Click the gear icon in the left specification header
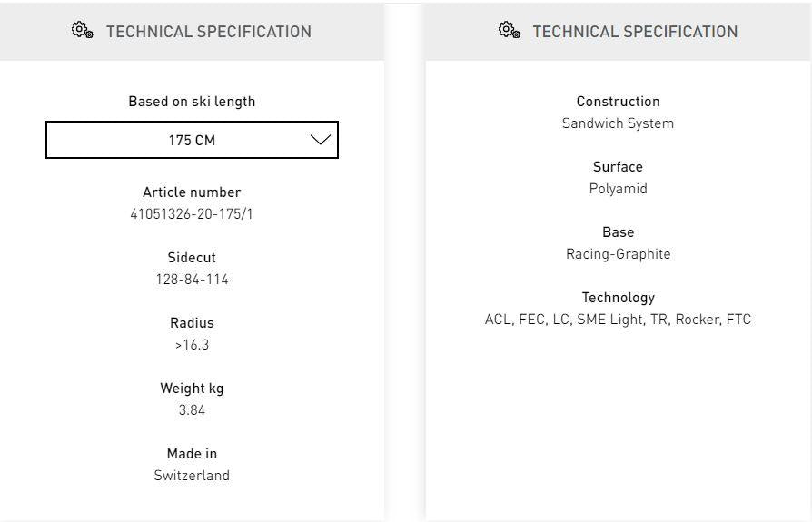The width and height of the screenshot is (812, 522). [82, 31]
